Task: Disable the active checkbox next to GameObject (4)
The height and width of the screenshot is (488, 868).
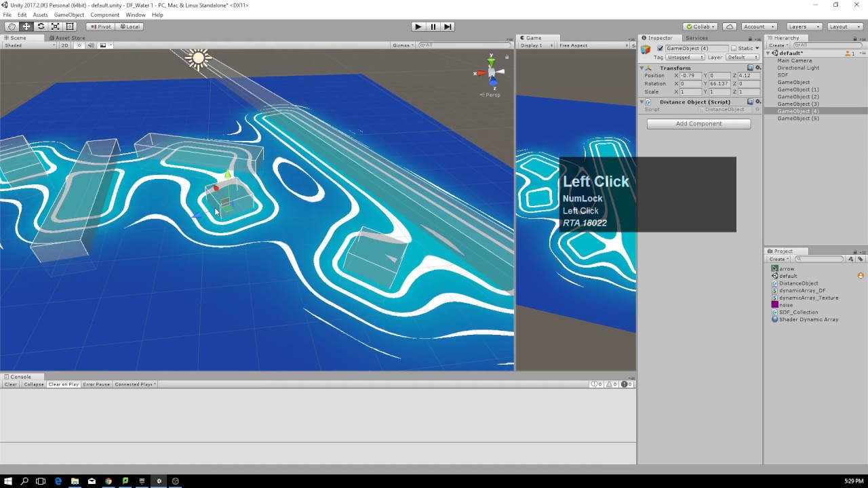Action: (660, 48)
